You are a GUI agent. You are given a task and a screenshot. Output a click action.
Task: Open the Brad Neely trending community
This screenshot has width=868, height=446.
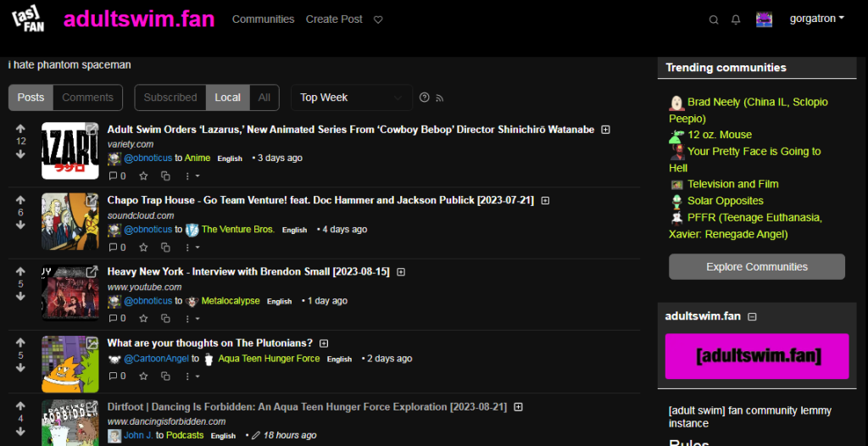(748, 110)
